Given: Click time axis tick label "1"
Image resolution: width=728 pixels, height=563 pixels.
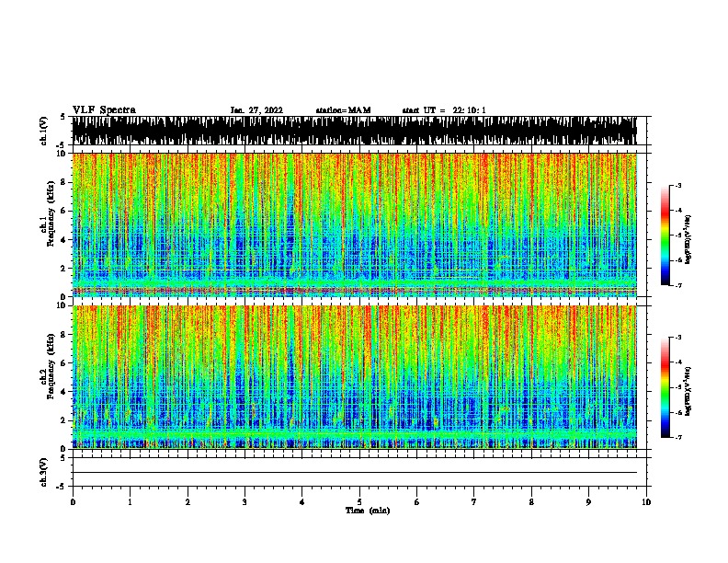Looking at the screenshot, I should (131, 502).
